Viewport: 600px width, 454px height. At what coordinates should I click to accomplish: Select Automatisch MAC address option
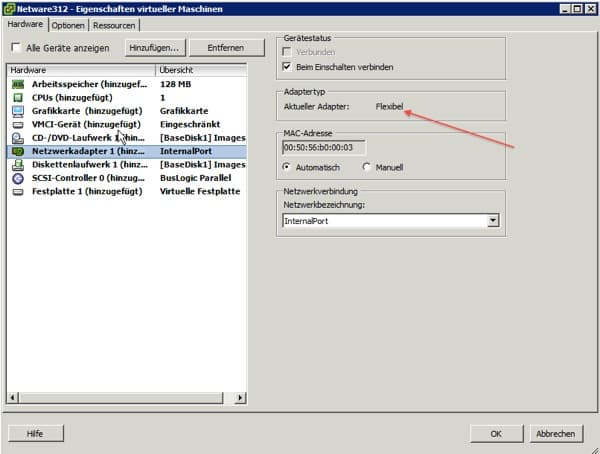click(286, 167)
